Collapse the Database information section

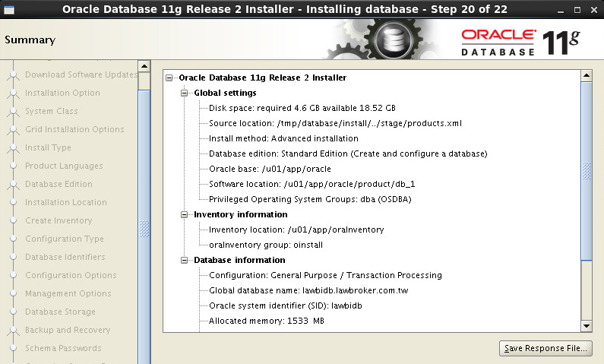[184, 261]
